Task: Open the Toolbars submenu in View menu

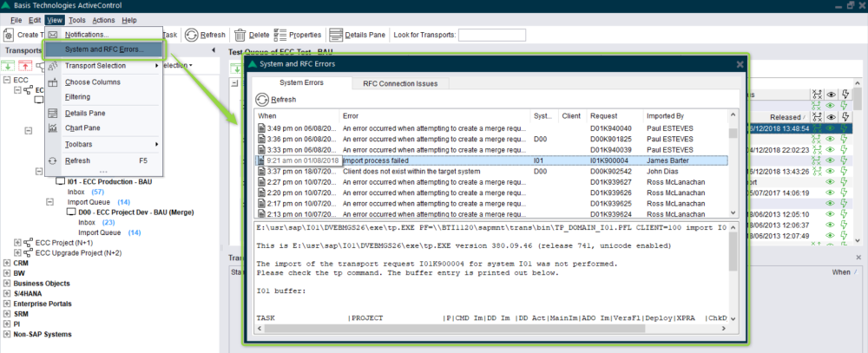Action: 103,144
